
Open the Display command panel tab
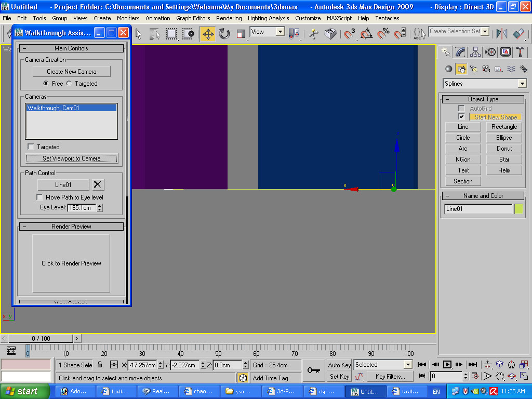[x=505, y=52]
